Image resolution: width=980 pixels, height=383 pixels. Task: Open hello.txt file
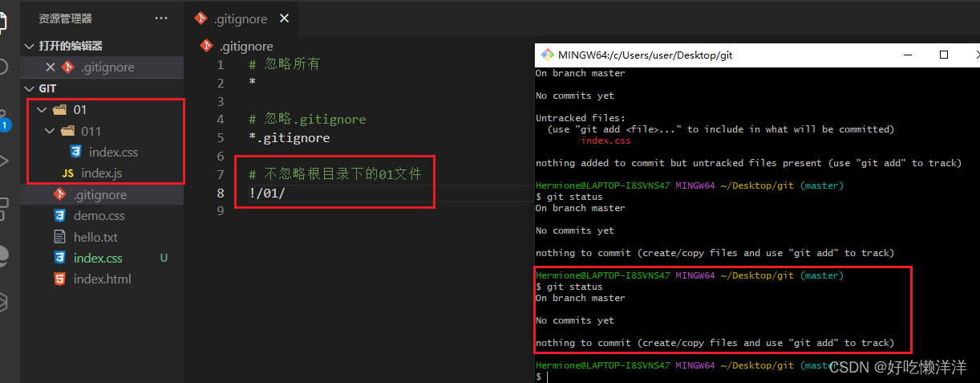[x=95, y=237]
